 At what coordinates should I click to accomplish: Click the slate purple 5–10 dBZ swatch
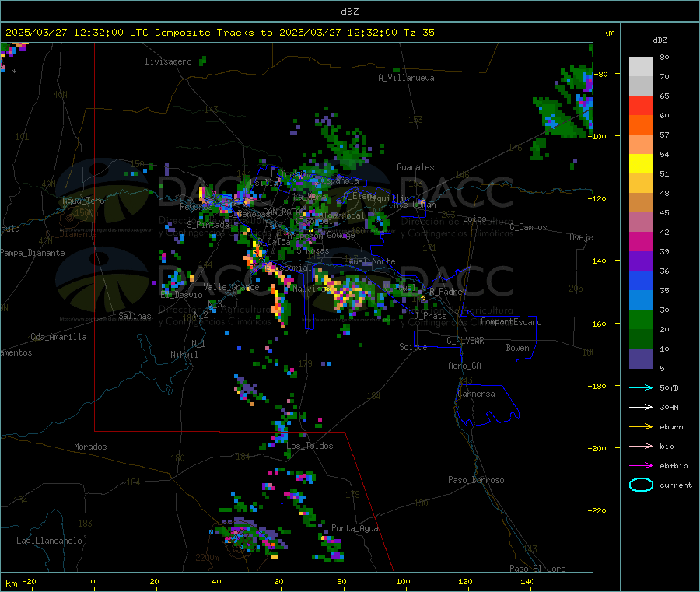point(641,359)
